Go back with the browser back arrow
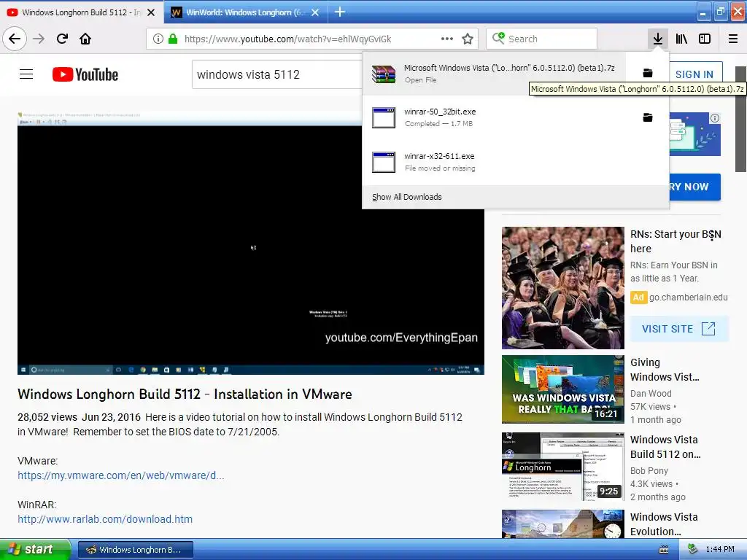This screenshot has height=560, width=747. point(15,39)
